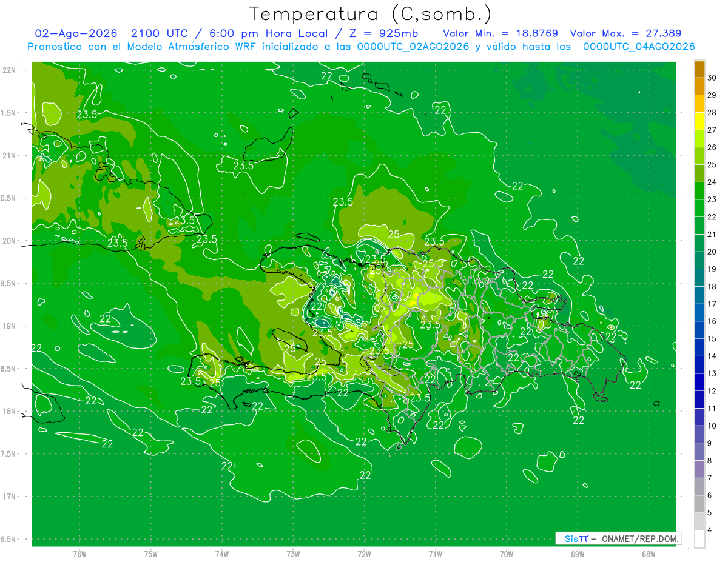Viewport: 728px width, 562px height.
Task: Click the 30 label on the color legend
Action: pyautogui.click(x=712, y=78)
